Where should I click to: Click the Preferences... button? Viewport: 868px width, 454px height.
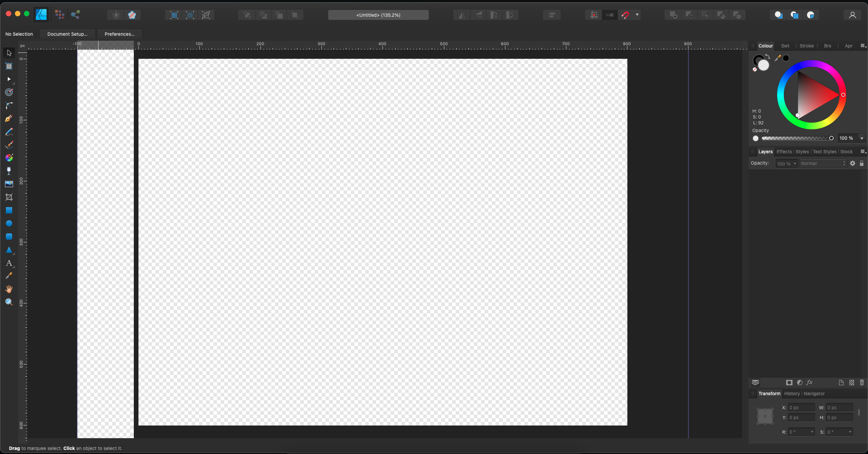click(x=119, y=34)
